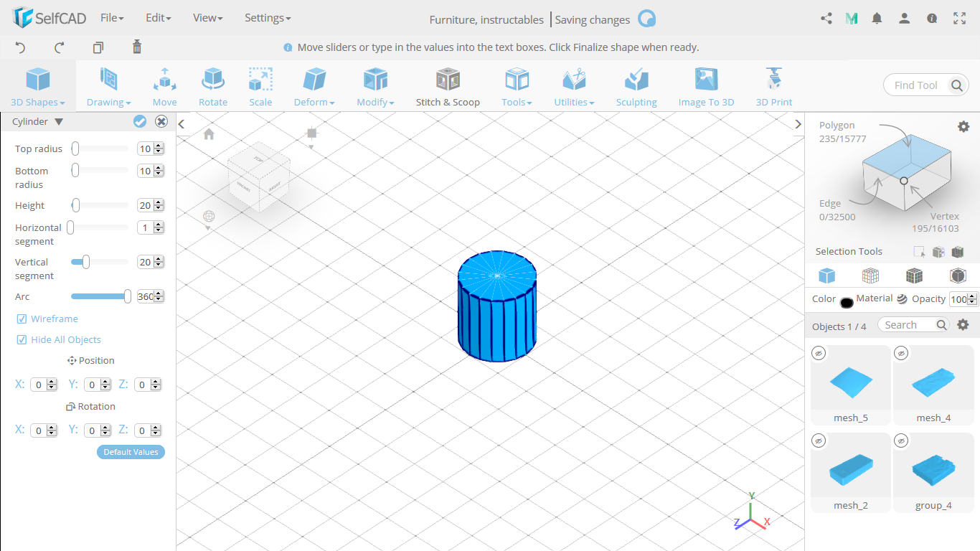Cancel cylinder panel with X icon
The width and height of the screenshot is (980, 551).
(161, 121)
